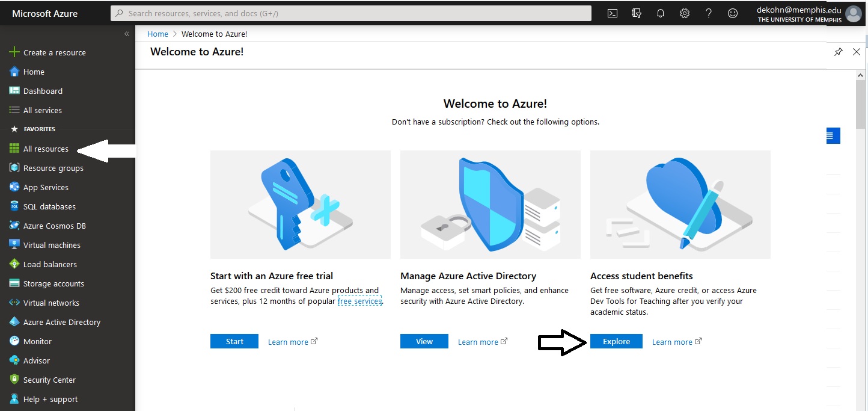Click the Virtual networks icon
Screen dimensions: 868x411
(14, 303)
